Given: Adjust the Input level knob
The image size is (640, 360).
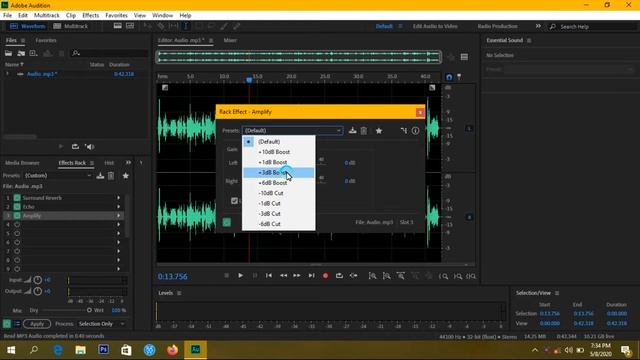Looking at the screenshot, I should click(x=38, y=280).
